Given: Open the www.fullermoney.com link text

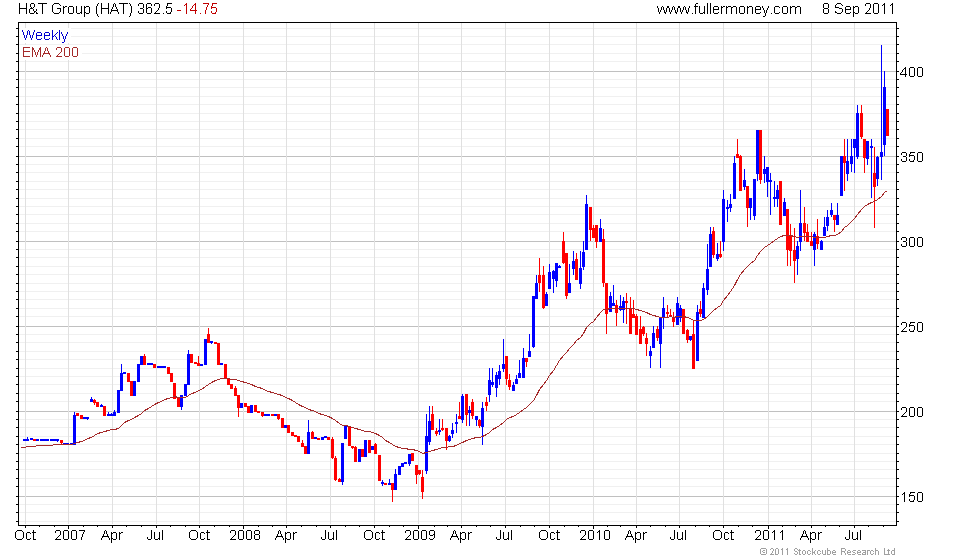Looking at the screenshot, I should click(729, 9).
